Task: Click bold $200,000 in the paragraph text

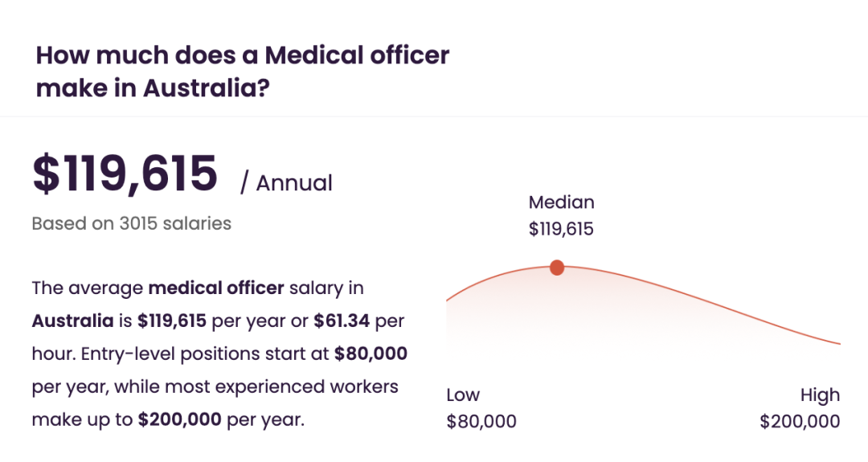Action: tap(180, 419)
